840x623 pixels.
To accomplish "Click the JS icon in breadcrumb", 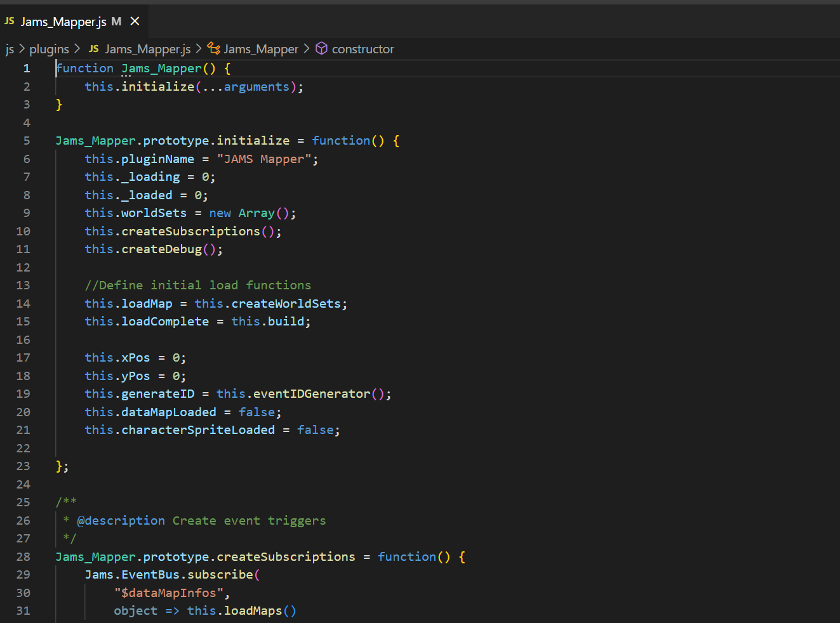I will 94,49.
